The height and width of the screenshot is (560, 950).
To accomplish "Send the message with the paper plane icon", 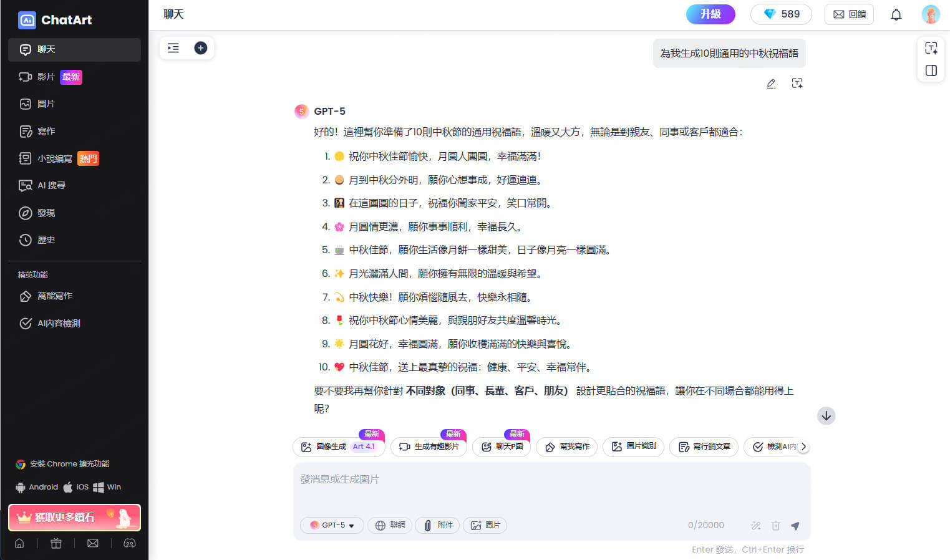I will [x=795, y=526].
